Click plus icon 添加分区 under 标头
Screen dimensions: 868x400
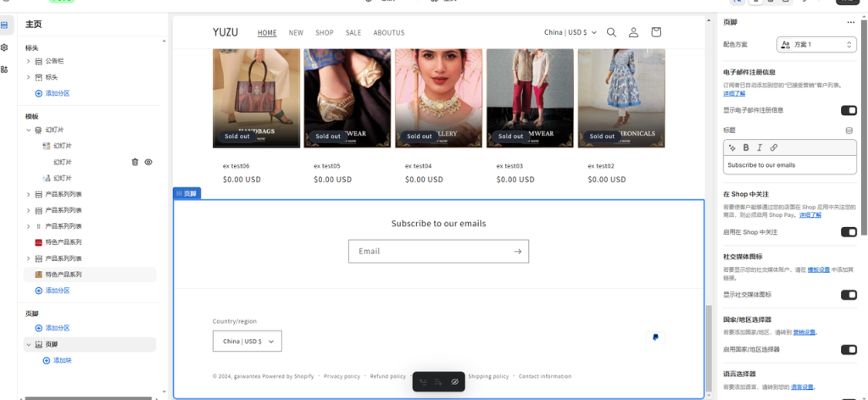tap(38, 93)
